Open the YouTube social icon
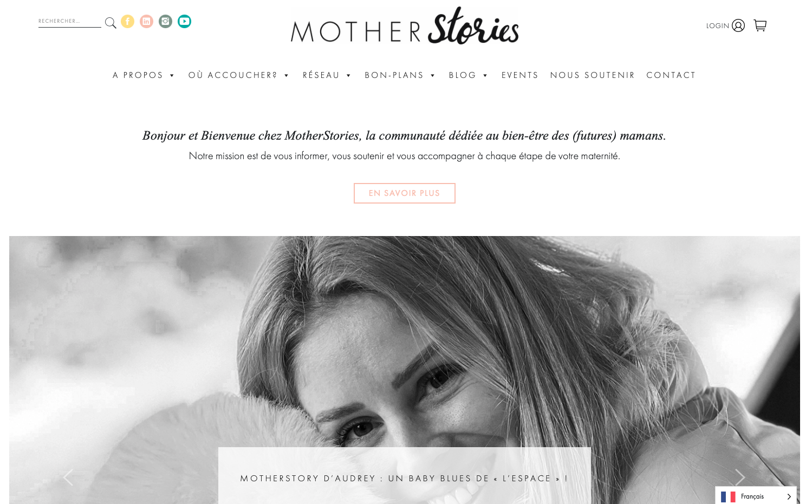Viewport: 812px width, 504px height. pyautogui.click(x=184, y=22)
